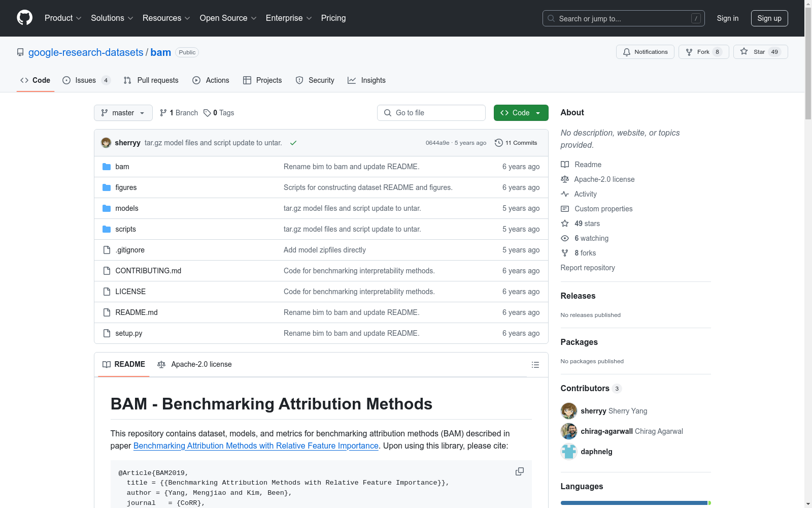Expand the Enterprise menu
This screenshot has height=508, width=812.
pos(289,18)
